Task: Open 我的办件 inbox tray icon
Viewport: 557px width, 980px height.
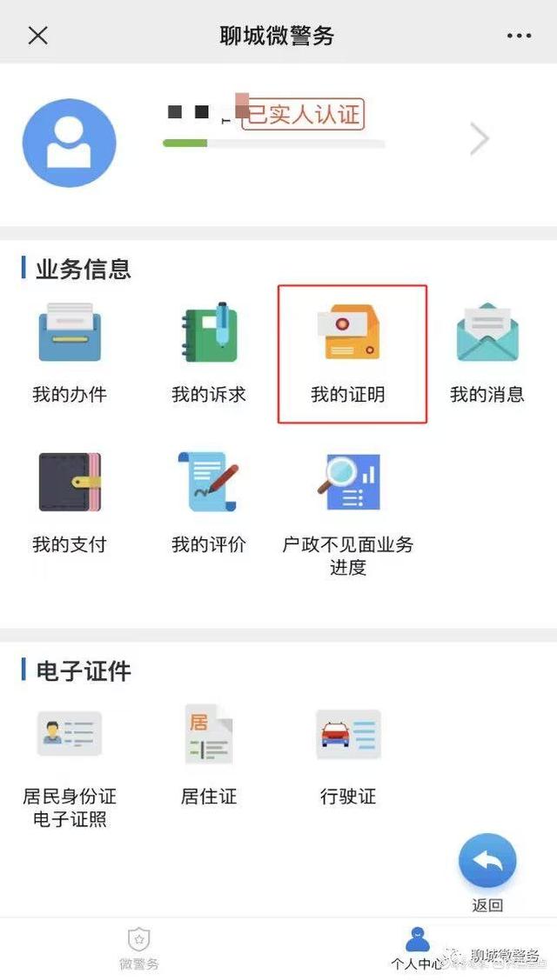Action: point(70,332)
